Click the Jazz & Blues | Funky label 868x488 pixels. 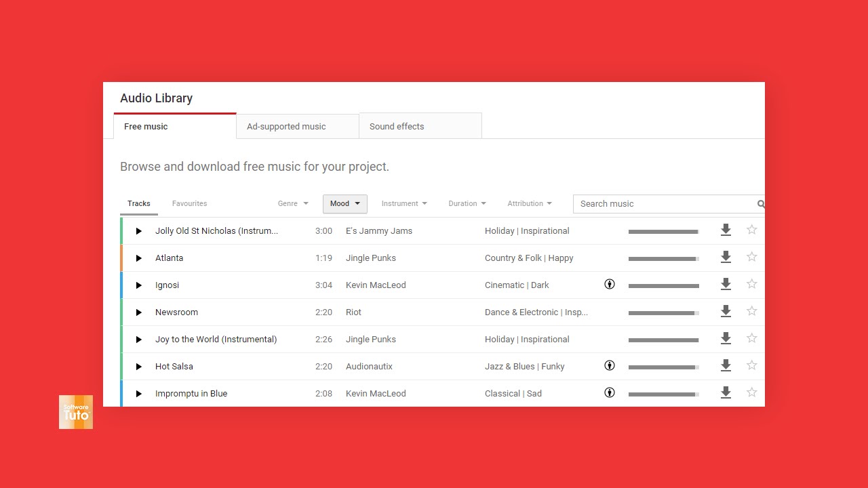[525, 367]
